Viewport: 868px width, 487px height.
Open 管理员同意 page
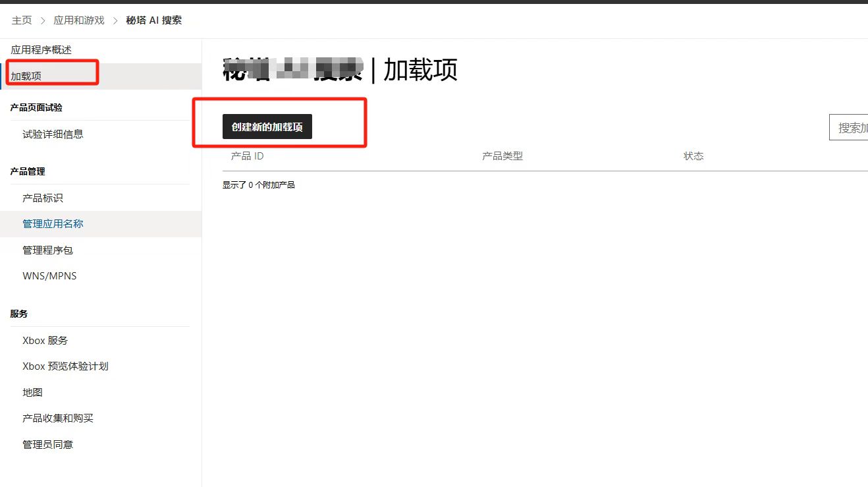[x=47, y=445]
